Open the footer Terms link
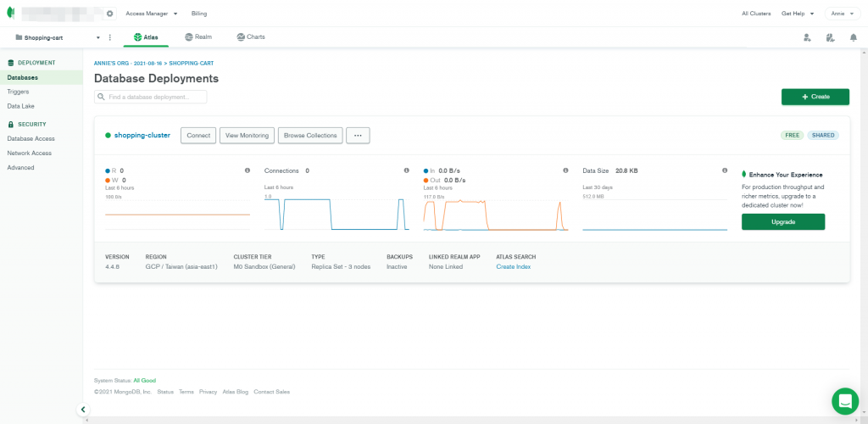 [x=186, y=392]
